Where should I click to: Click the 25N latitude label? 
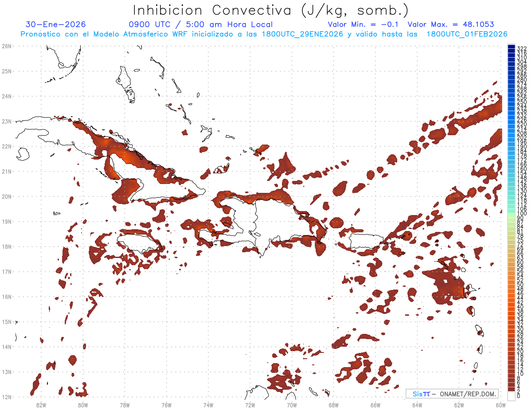click(x=7, y=71)
